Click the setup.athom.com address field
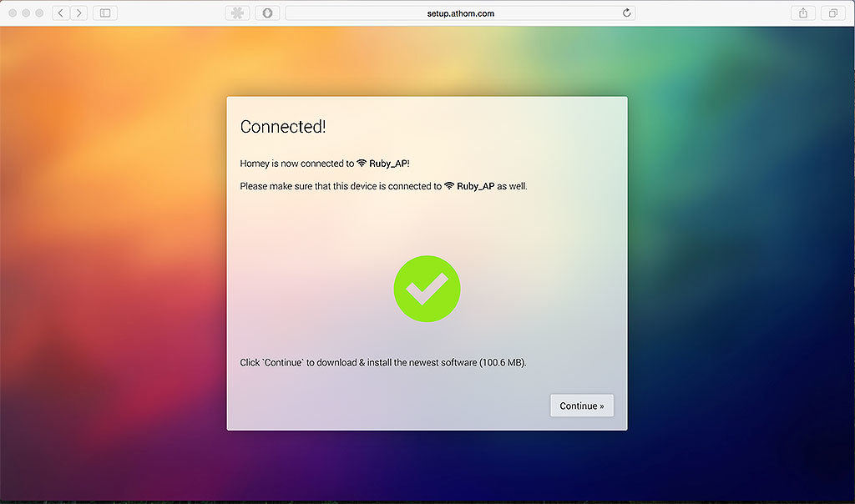This screenshot has height=504, width=855. [x=460, y=13]
